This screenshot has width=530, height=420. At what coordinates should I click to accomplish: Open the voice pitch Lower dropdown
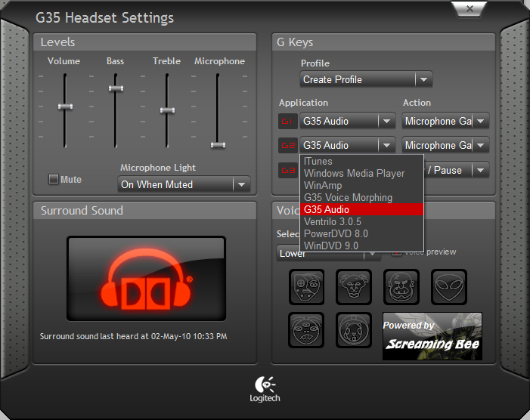pyautogui.click(x=329, y=253)
